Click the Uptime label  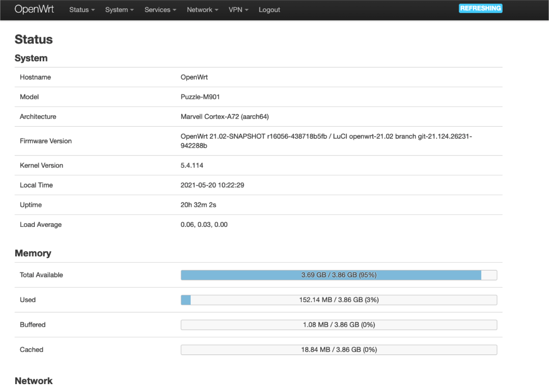(x=31, y=205)
